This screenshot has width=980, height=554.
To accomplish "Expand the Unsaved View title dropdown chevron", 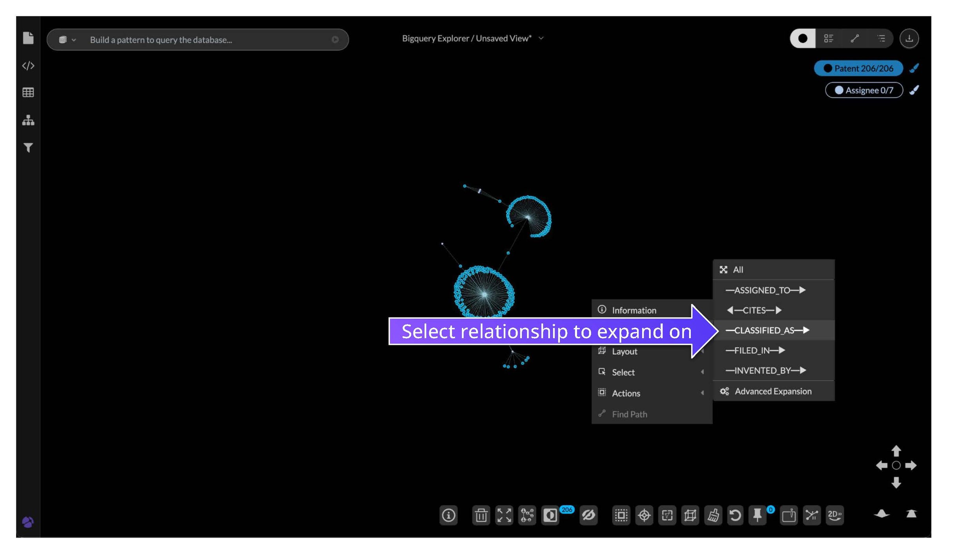I will (541, 38).
